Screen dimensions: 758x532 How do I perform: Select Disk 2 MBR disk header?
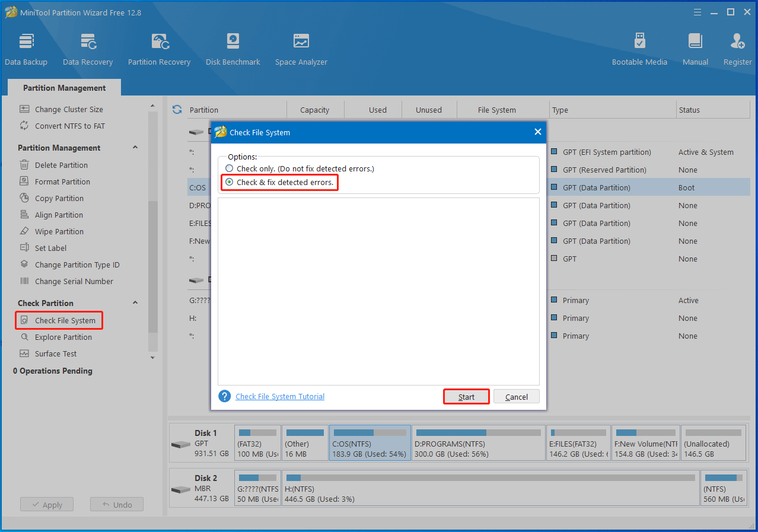(x=201, y=488)
